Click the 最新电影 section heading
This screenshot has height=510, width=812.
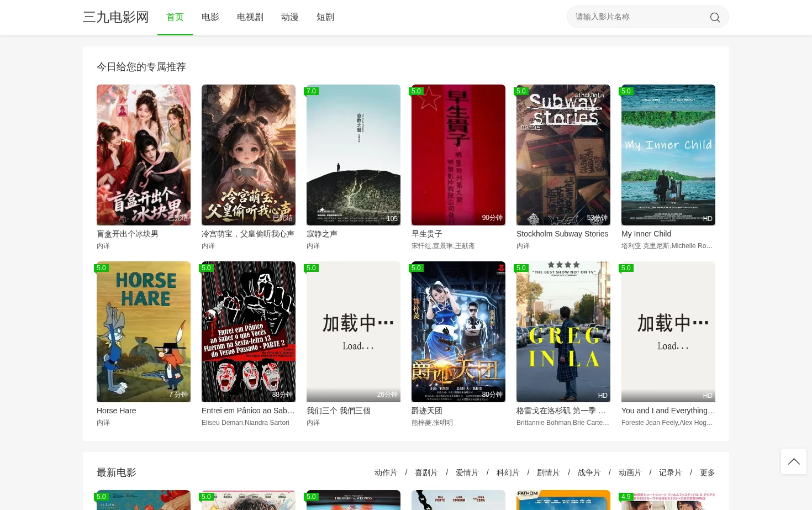pos(117,472)
